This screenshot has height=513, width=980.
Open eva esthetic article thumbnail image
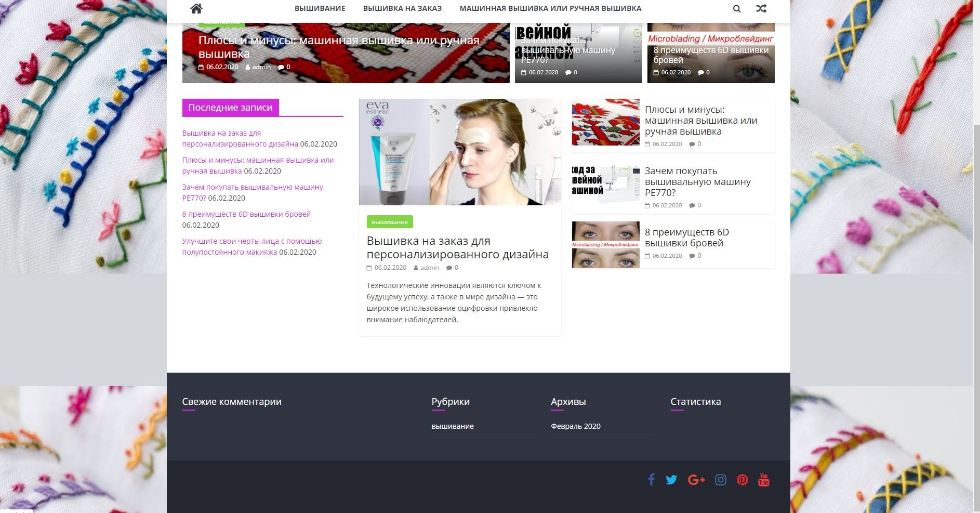click(460, 152)
